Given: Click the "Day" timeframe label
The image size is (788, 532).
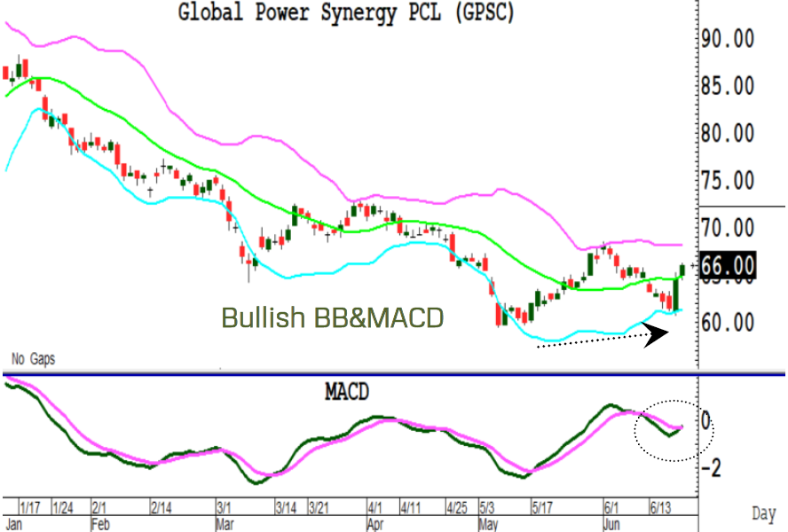Looking at the screenshot, I should [x=764, y=514].
